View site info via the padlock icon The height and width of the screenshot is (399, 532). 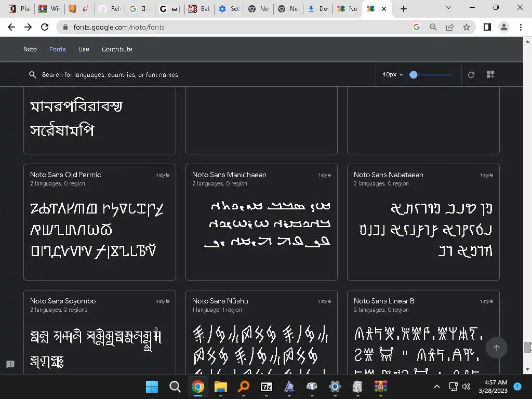click(x=65, y=27)
